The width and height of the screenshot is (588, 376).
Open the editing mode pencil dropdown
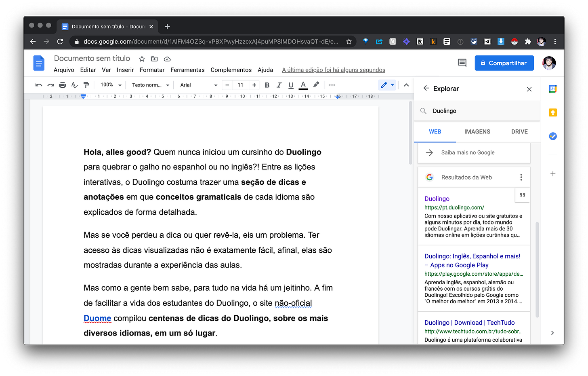(x=387, y=85)
